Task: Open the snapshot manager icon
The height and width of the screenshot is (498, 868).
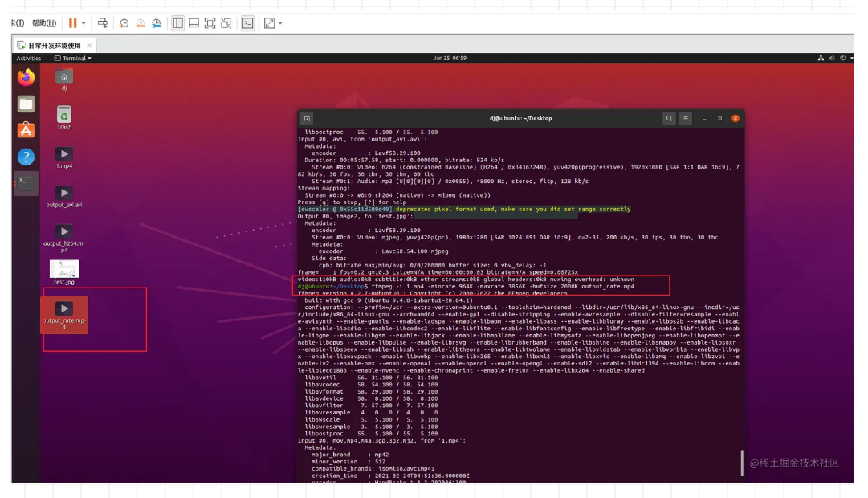Action: [158, 23]
